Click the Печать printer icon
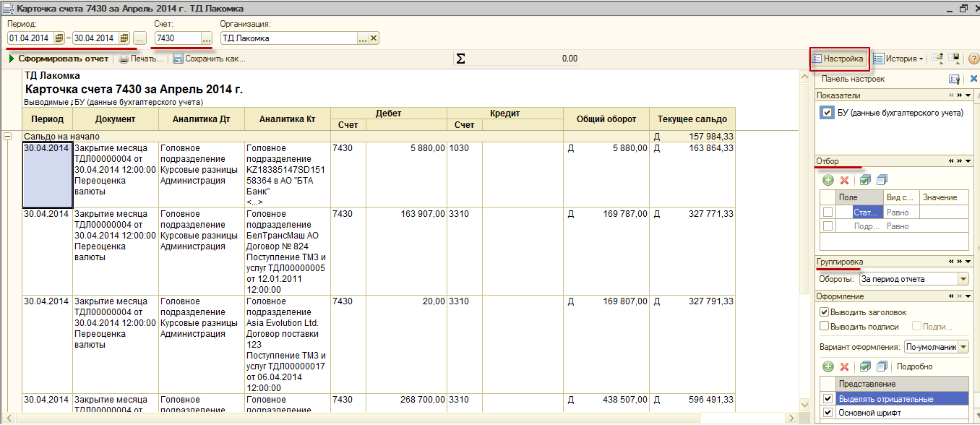This screenshot has width=980, height=425. pos(124,59)
